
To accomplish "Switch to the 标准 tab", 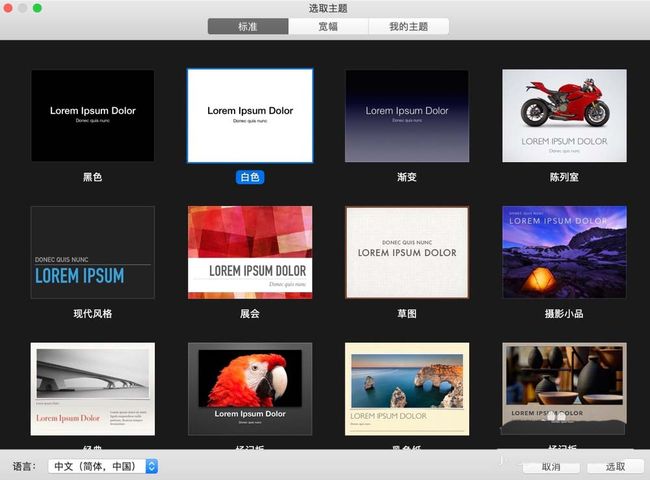I will [x=248, y=27].
